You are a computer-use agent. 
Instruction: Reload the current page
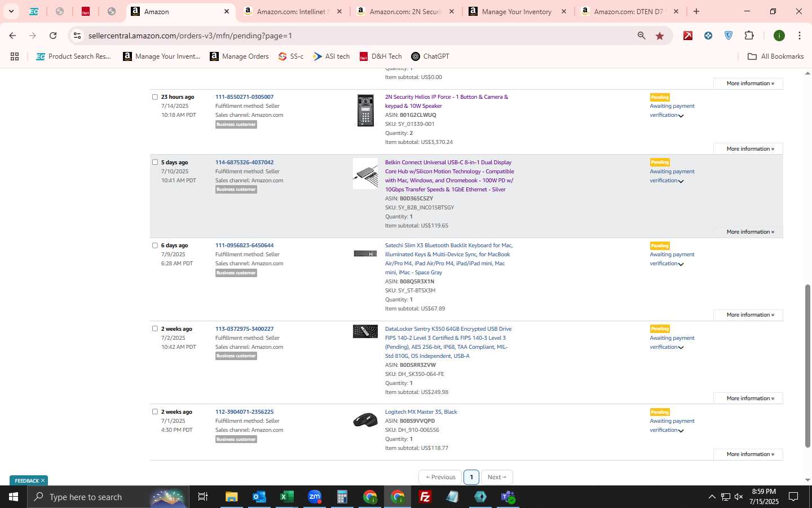pyautogui.click(x=53, y=36)
